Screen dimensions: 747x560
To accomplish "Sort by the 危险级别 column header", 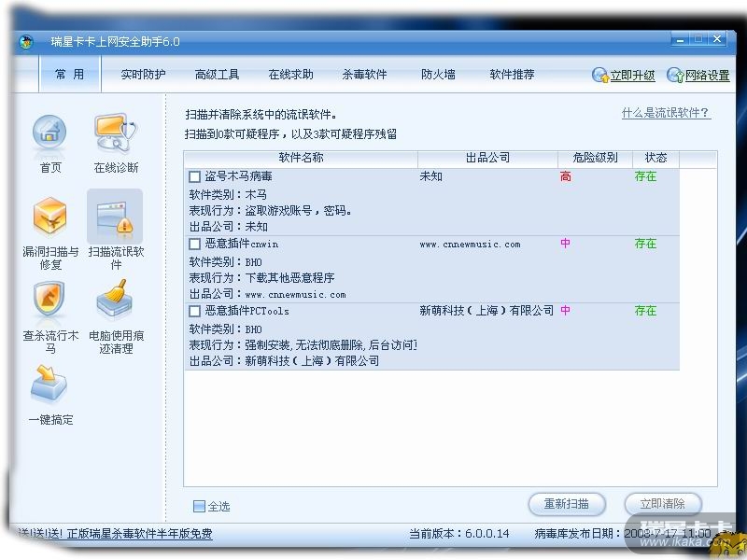I will (x=595, y=158).
